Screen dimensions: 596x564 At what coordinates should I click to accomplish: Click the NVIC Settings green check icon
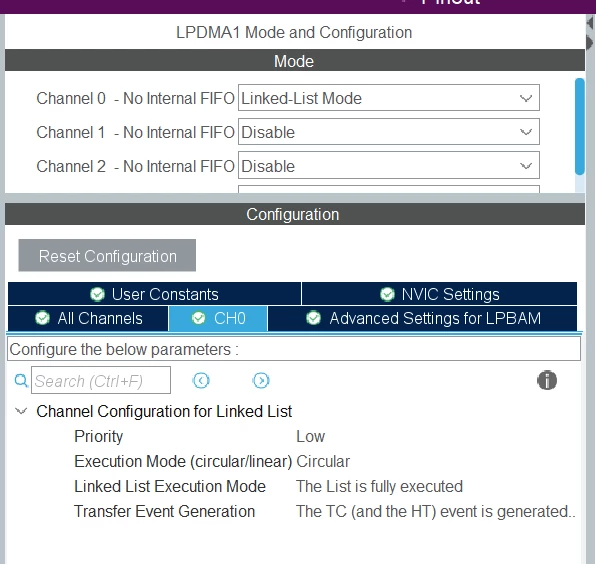click(x=387, y=294)
